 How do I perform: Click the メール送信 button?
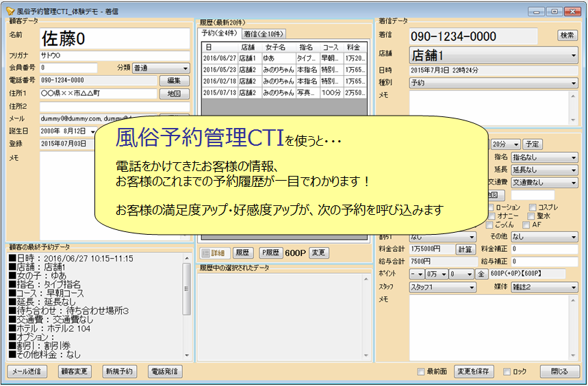click(x=27, y=372)
